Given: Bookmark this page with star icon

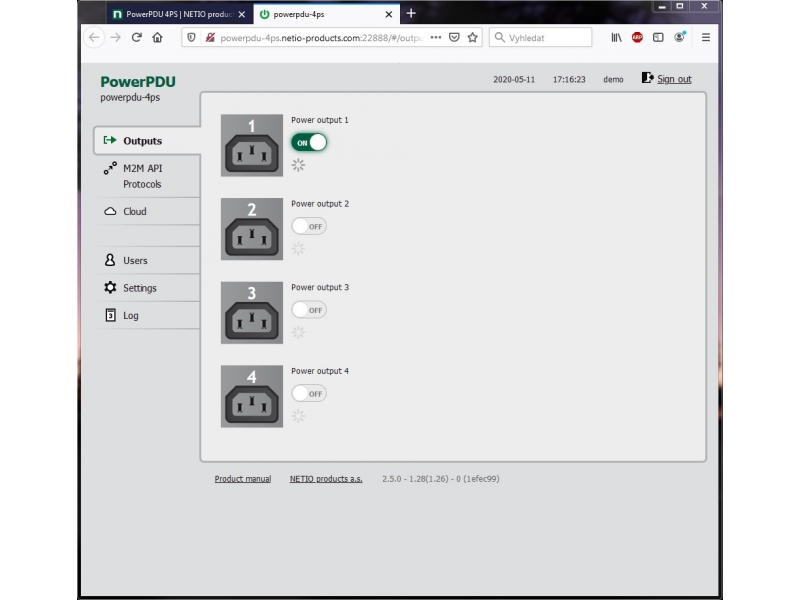Looking at the screenshot, I should click(x=473, y=37).
